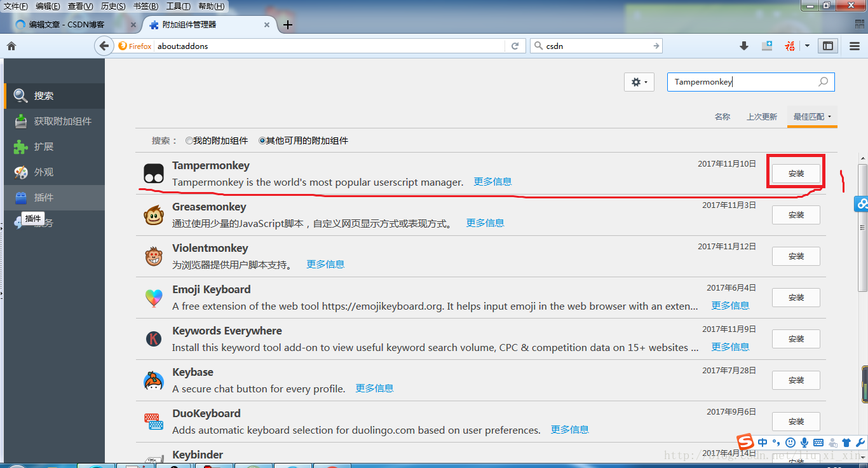The width and height of the screenshot is (868, 468).
Task: Install Greasemonkey
Action: coord(796,215)
